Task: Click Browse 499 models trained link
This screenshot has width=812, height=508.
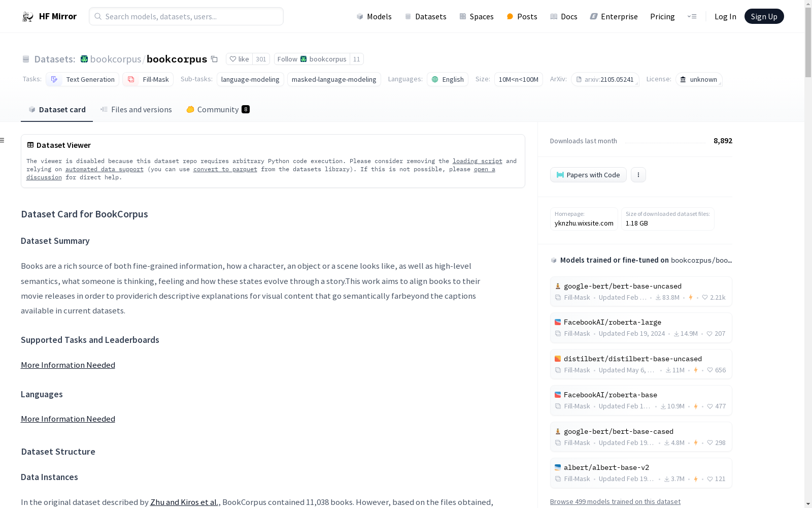Action: click(615, 501)
